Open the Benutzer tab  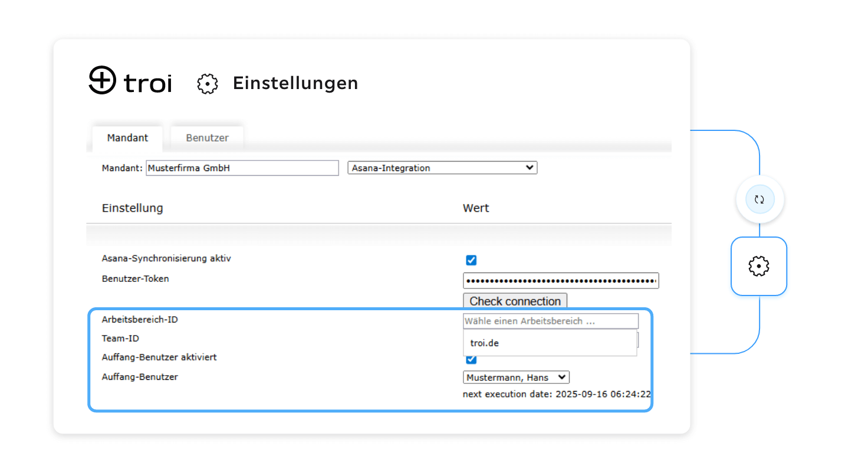207,138
